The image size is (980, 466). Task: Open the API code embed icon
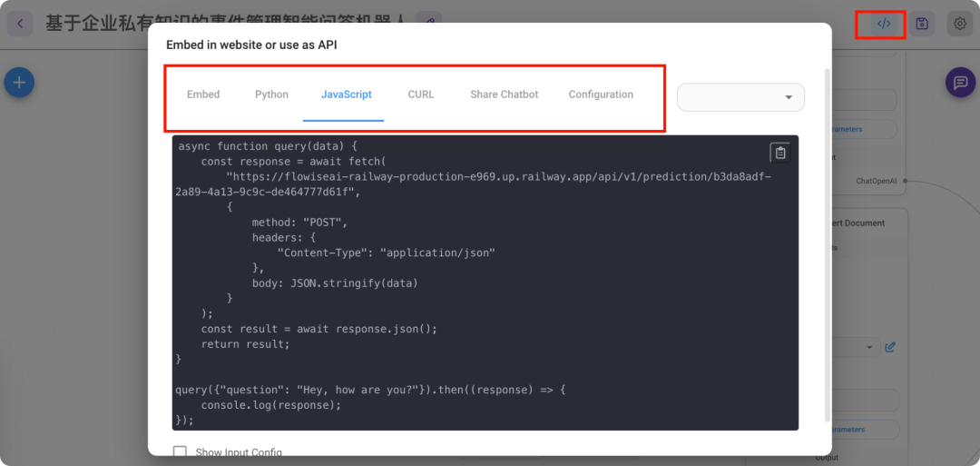coord(883,24)
